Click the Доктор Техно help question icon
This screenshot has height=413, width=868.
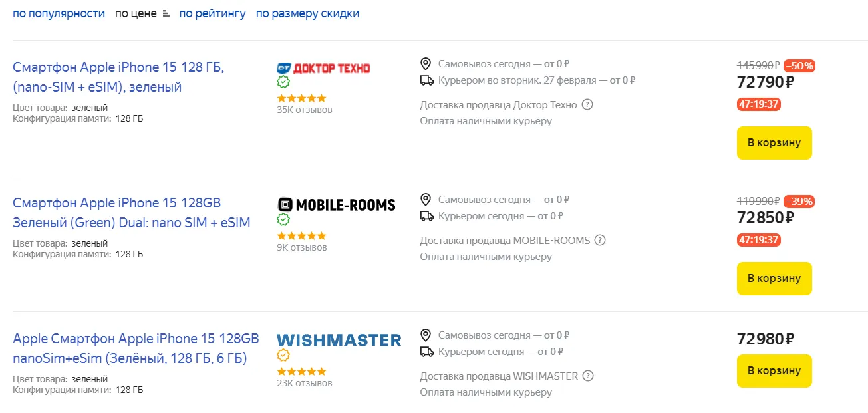tap(587, 104)
